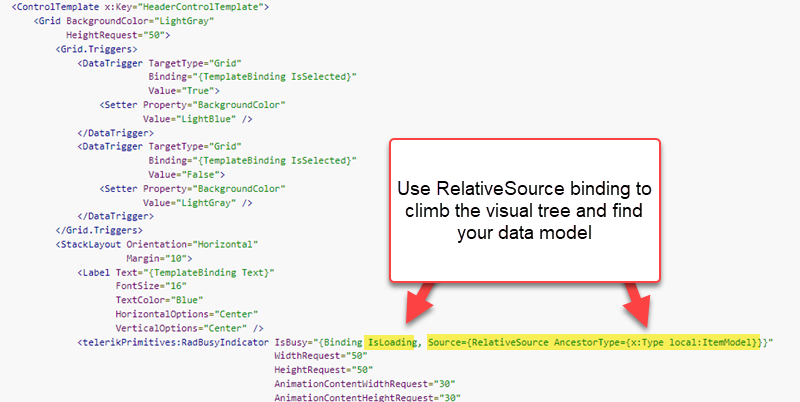Viewport: 800px width, 402px height.
Task: Click the x:Key HeaderControlTemplate attribute
Action: pos(181,7)
